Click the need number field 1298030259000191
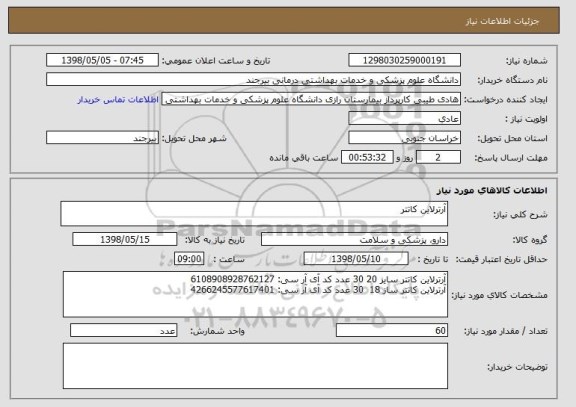This screenshot has height=407, width=576. [404, 60]
